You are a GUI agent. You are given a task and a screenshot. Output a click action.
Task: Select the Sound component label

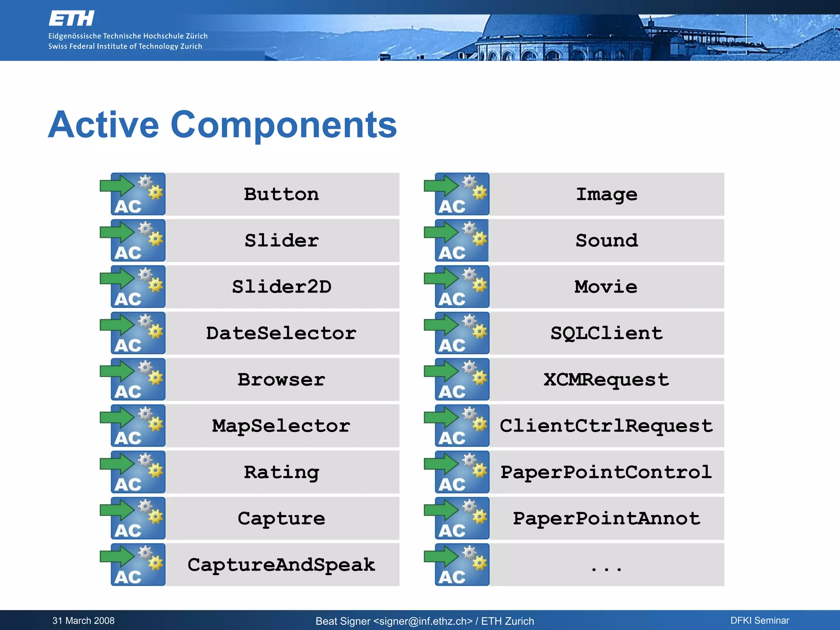[607, 240]
